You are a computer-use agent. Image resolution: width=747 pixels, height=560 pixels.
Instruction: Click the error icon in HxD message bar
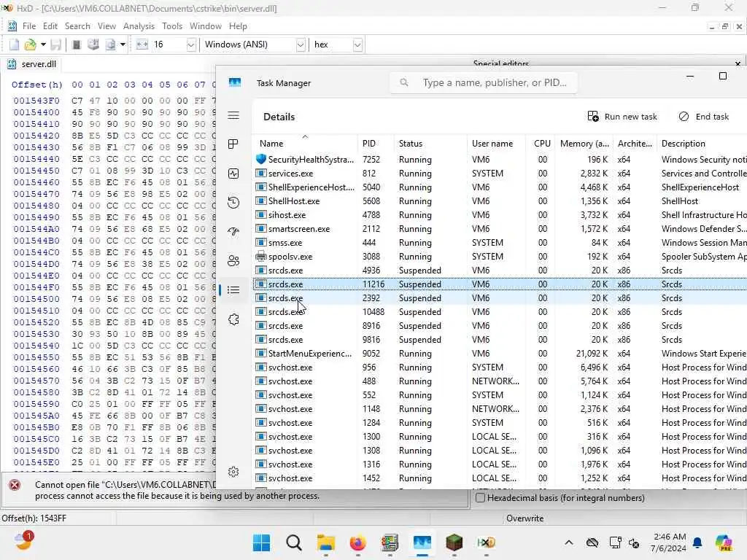tap(15, 485)
